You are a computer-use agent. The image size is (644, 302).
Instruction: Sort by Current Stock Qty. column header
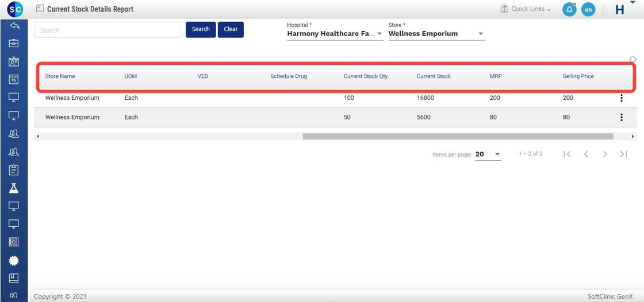(366, 76)
